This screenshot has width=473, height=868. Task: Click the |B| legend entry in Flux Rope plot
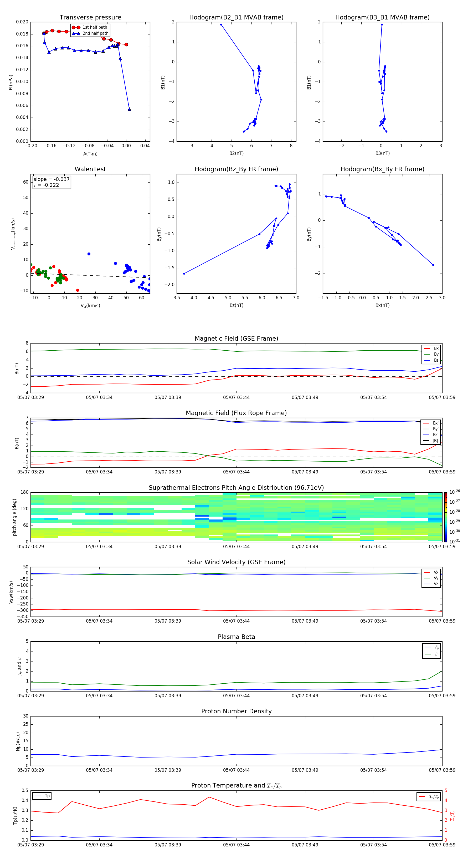pos(431,441)
